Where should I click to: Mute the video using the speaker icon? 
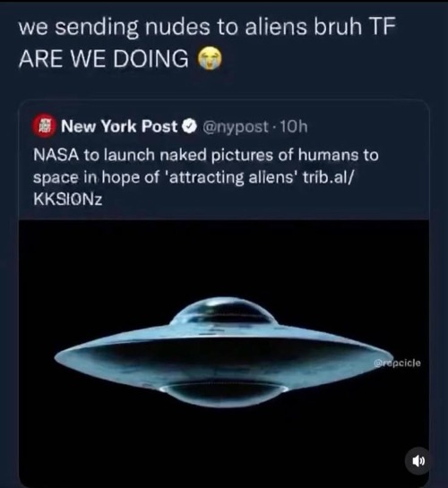(x=418, y=460)
